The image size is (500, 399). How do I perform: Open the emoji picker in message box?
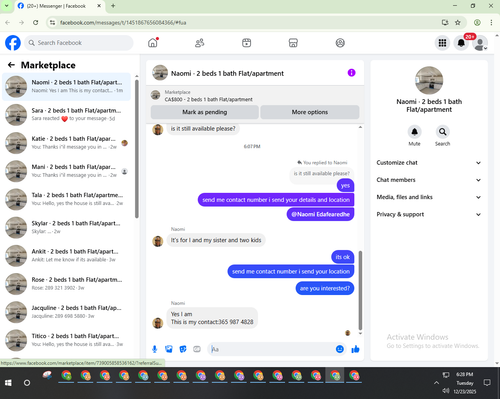(340, 349)
